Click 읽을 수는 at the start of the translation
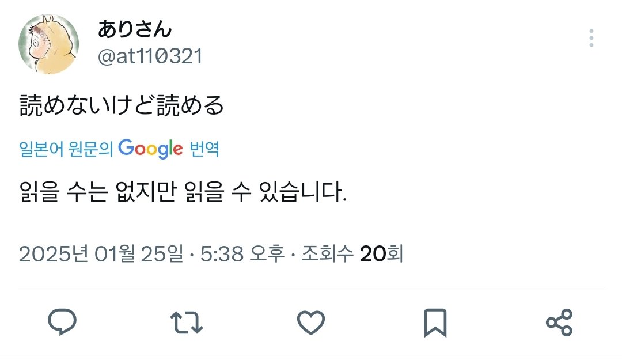The width and height of the screenshot is (622, 364). (x=63, y=192)
